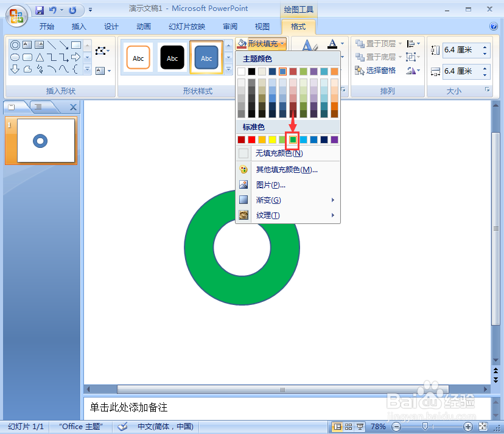The image size is (504, 434).
Task: Select the donut shape in shapes gallery
Action: (15, 45)
